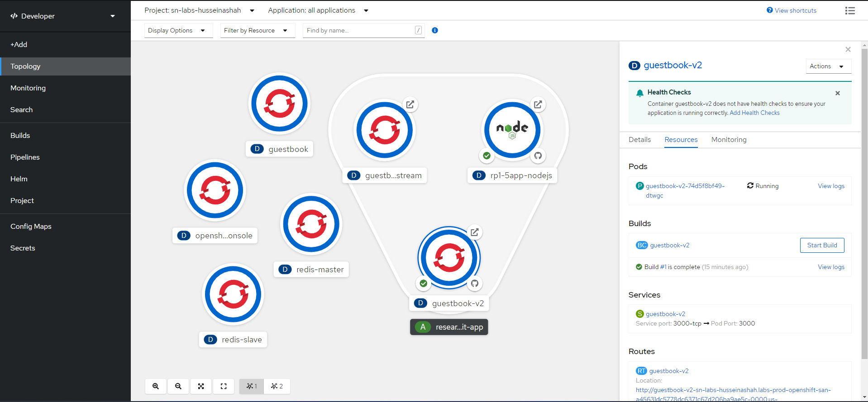Click build success check on rp1-5app-nodejs
The width and height of the screenshot is (868, 402).
point(486,156)
